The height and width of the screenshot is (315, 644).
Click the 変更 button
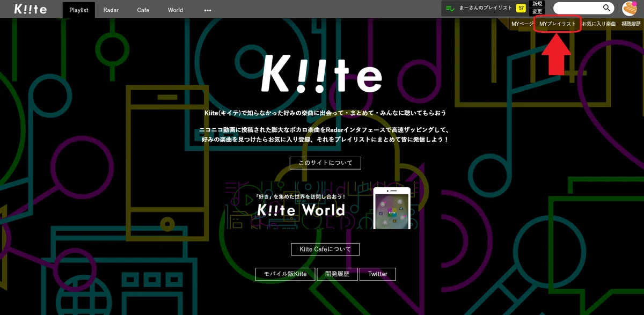click(537, 12)
